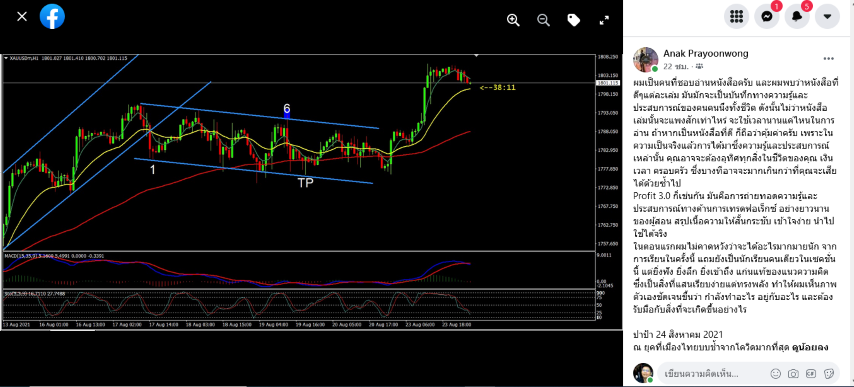Add a GIF to the comment
Viewport: 854px width, 387px height.
811,374
